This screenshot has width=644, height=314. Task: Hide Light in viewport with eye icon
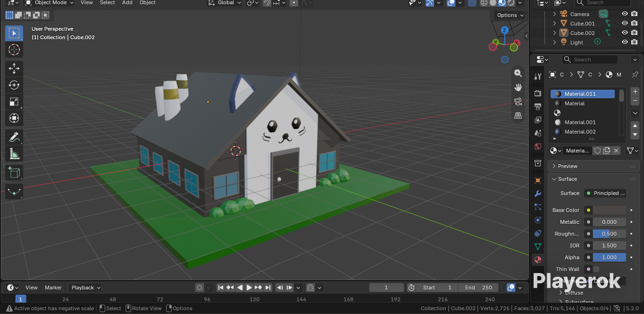625,42
